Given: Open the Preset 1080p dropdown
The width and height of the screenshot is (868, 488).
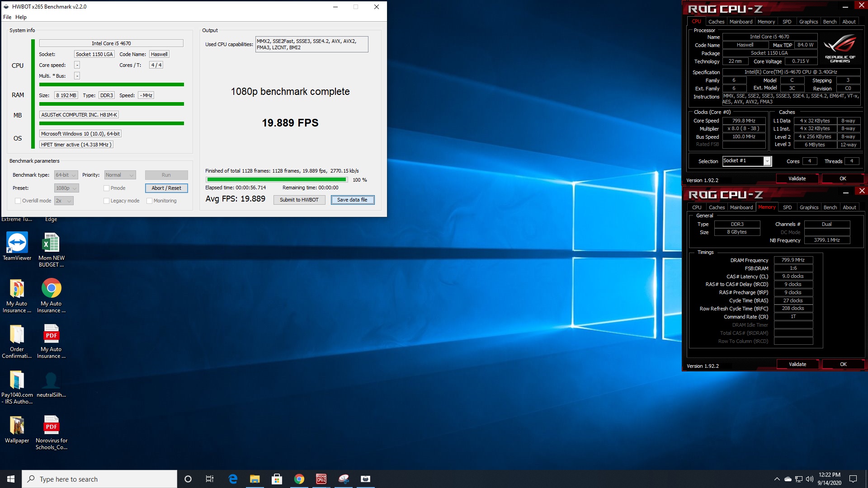Looking at the screenshot, I should (66, 188).
